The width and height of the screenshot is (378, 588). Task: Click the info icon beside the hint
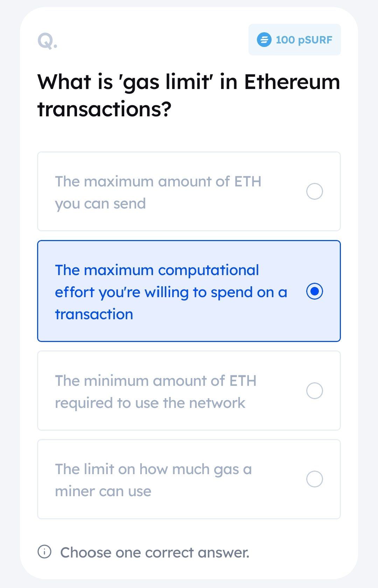pyautogui.click(x=44, y=552)
